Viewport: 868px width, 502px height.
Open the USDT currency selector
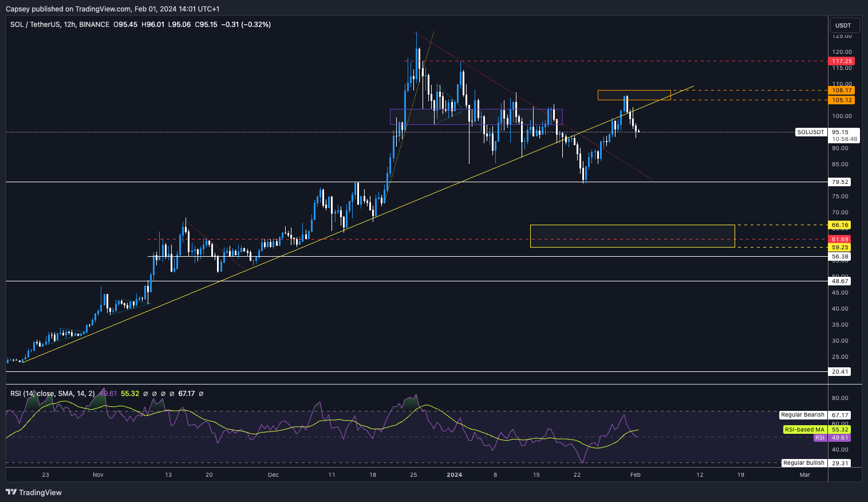click(x=843, y=25)
